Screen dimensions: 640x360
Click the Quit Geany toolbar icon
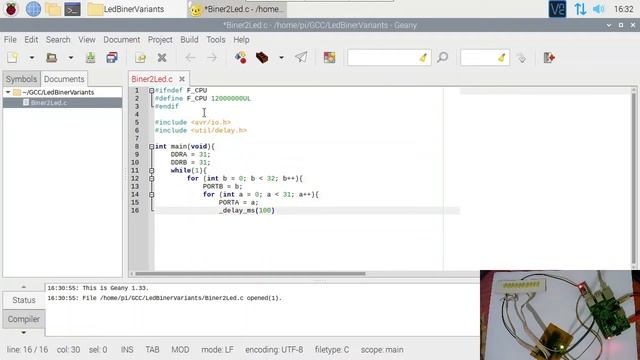click(549, 58)
